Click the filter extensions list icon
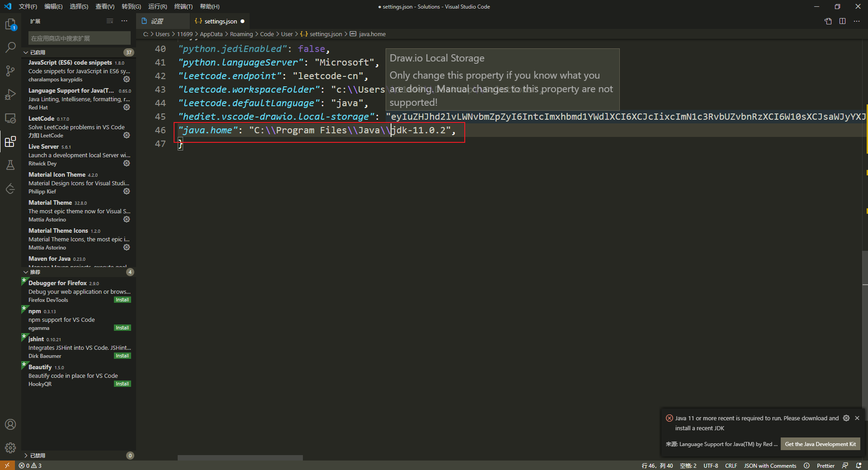Viewport: 868px width, 470px height. (x=110, y=21)
